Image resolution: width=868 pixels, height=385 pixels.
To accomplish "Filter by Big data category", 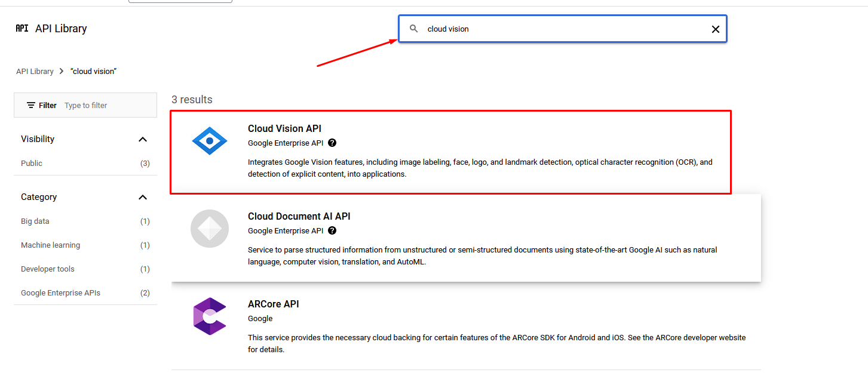I will tap(35, 221).
